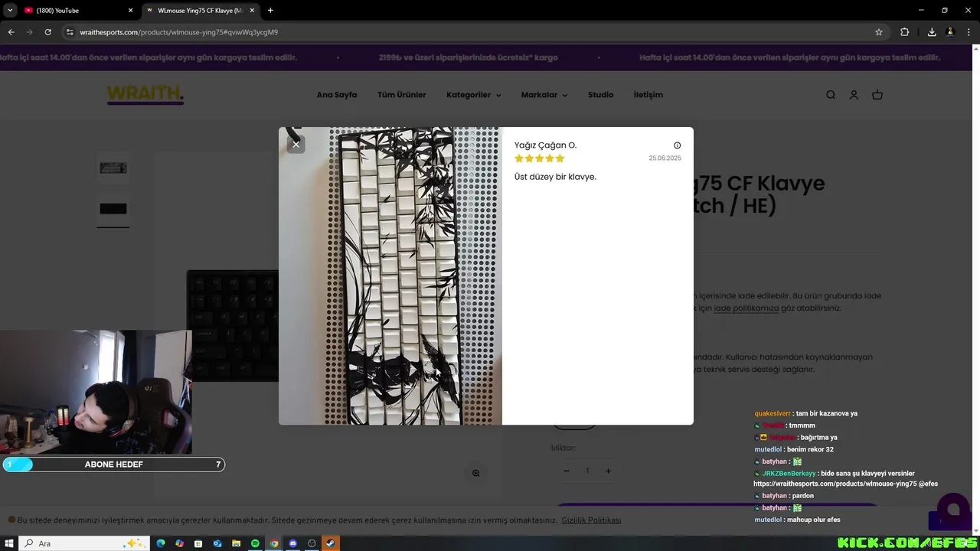Open the Windows Start menu
The image size is (980, 551).
9,543
